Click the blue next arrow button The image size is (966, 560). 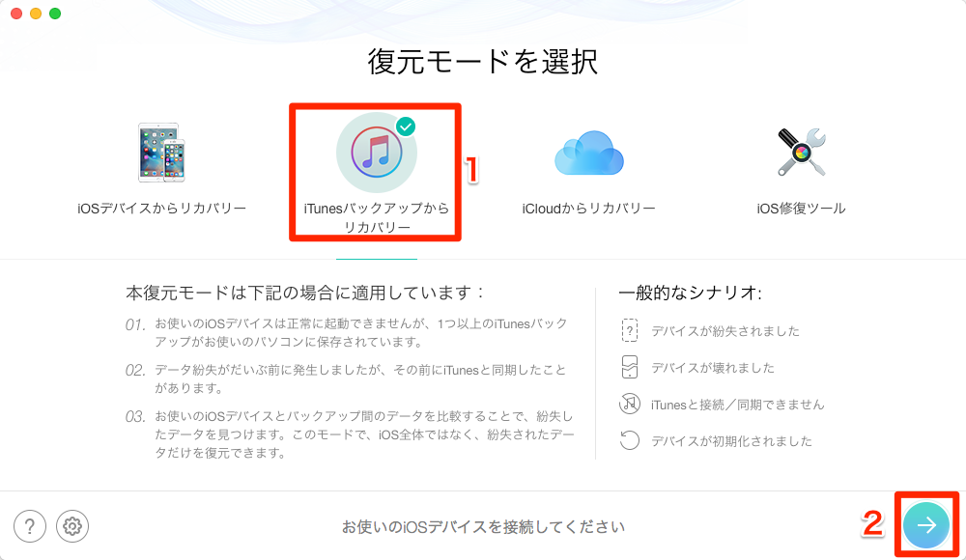926,525
